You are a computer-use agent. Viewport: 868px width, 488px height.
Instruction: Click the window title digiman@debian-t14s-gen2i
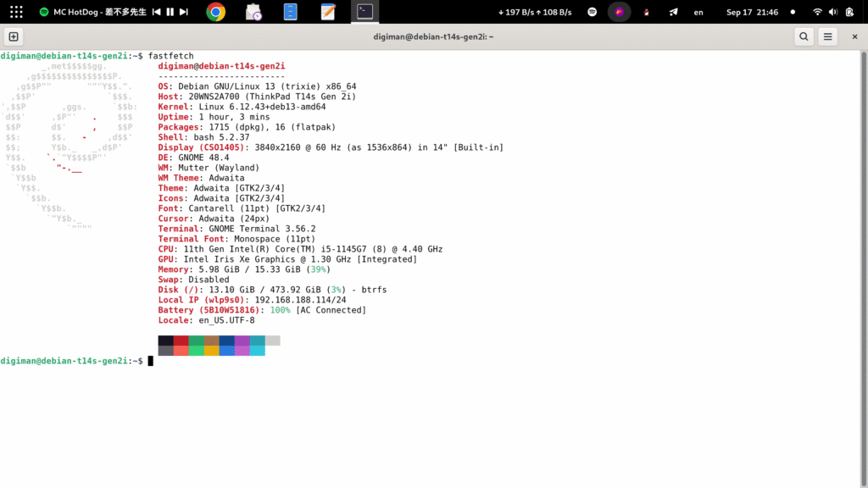[433, 36]
